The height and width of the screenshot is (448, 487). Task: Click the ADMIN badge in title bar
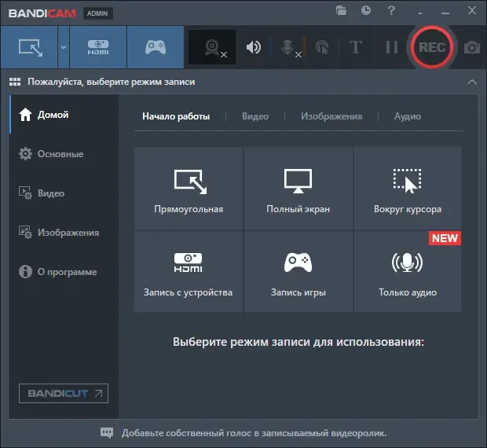pyautogui.click(x=97, y=13)
